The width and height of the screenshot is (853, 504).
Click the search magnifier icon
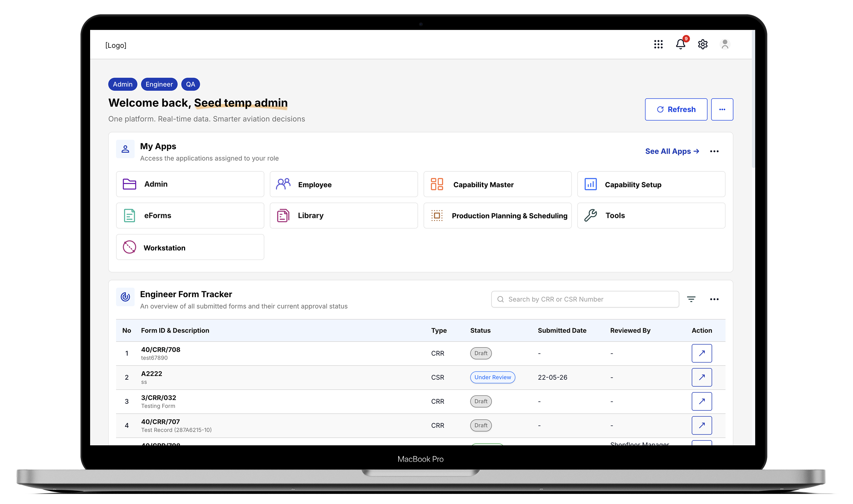pos(501,299)
